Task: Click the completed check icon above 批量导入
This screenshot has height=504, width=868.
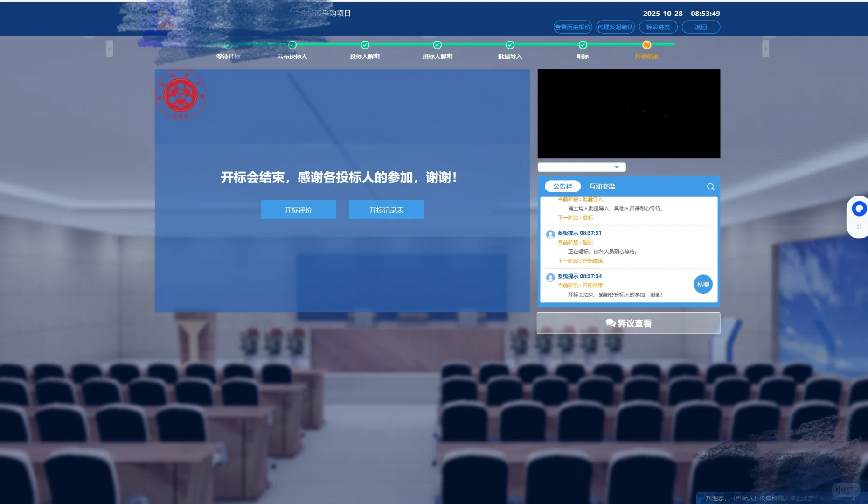Action: click(510, 45)
